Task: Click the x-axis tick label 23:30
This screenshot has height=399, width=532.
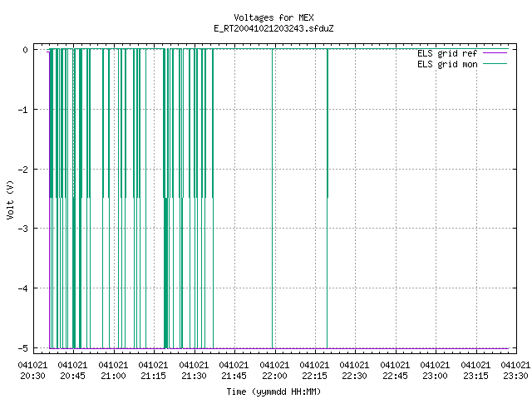Action: [515, 376]
